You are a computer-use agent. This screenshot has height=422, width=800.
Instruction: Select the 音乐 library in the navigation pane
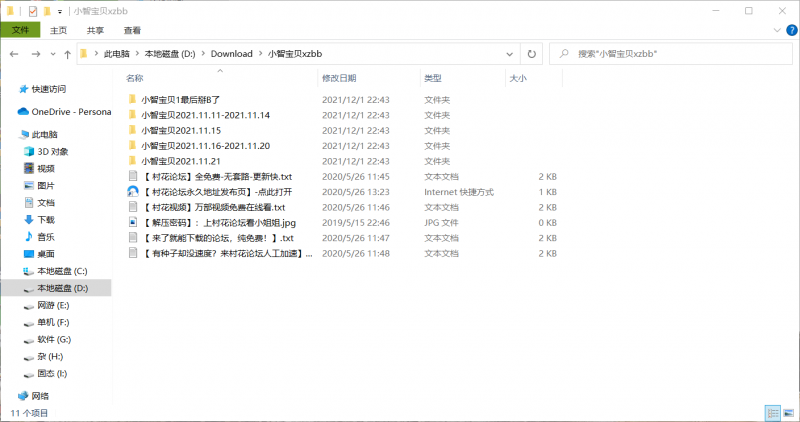[x=46, y=236]
